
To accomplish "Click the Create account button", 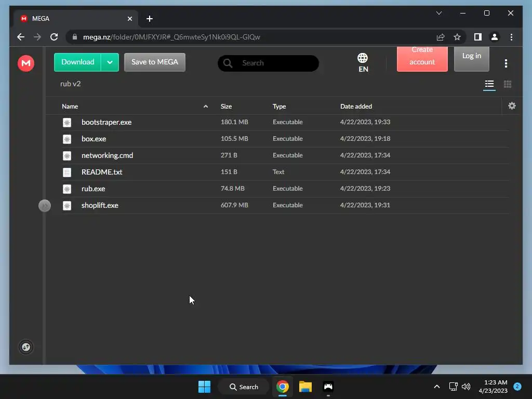I will (x=422, y=59).
